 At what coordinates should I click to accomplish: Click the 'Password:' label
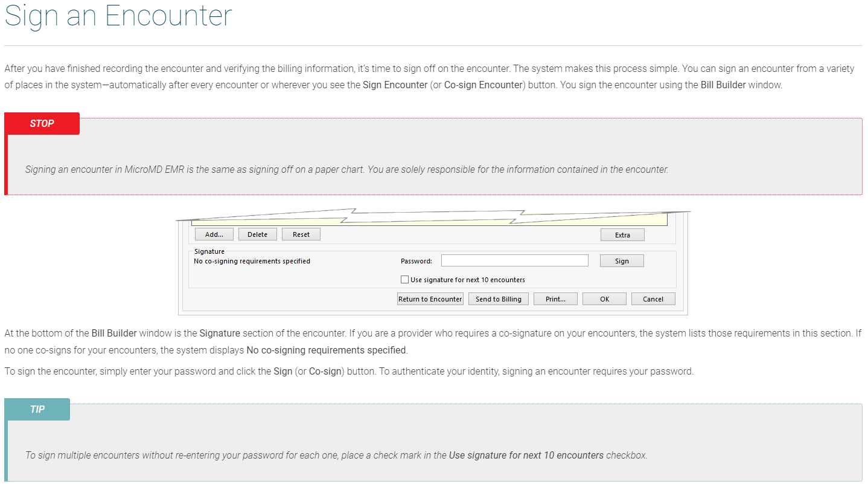point(416,261)
